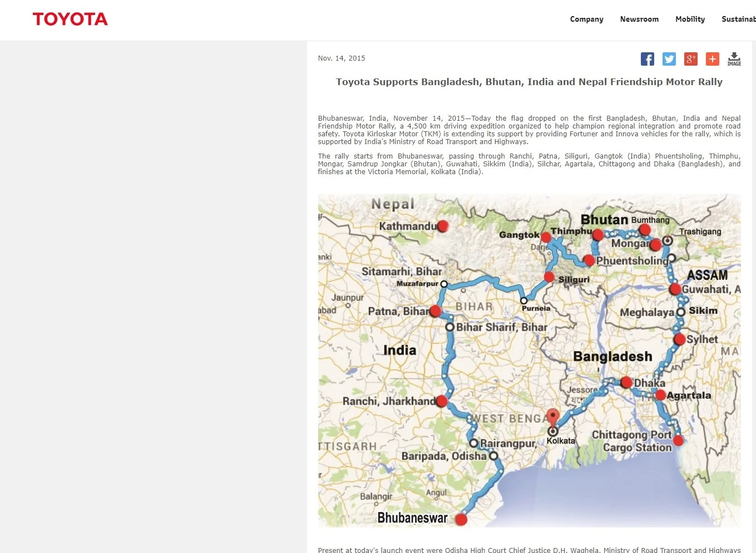Screen dimensions: 756x553
Task: Click the first paragraph starting 'Bhubaneswar, India, November'
Action: [529, 130]
